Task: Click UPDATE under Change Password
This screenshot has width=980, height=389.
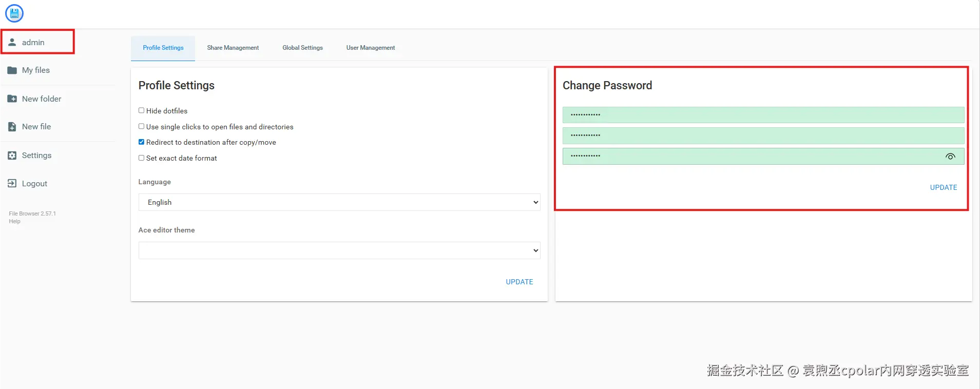Action: [x=943, y=187]
